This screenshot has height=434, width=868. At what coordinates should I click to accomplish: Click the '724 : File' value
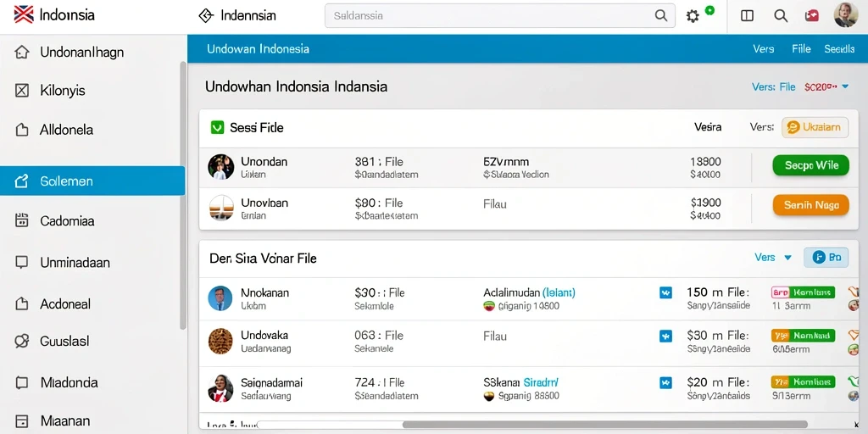[x=379, y=382]
